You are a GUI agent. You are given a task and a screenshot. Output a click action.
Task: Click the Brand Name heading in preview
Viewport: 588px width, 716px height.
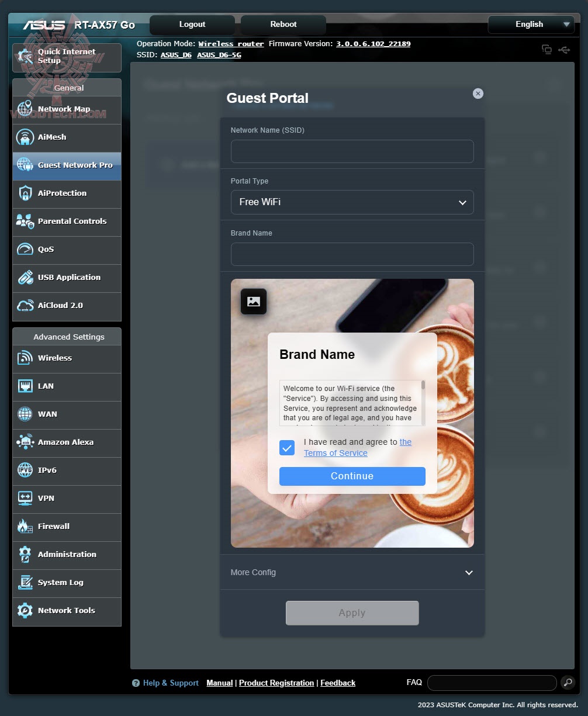point(317,355)
